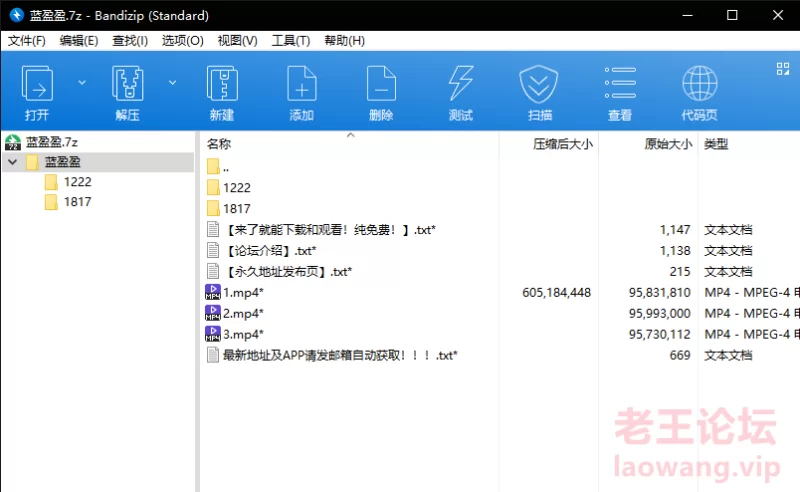Click the 查看 (View) list icon
Image resolution: width=800 pixels, height=492 pixels.
coord(620,83)
